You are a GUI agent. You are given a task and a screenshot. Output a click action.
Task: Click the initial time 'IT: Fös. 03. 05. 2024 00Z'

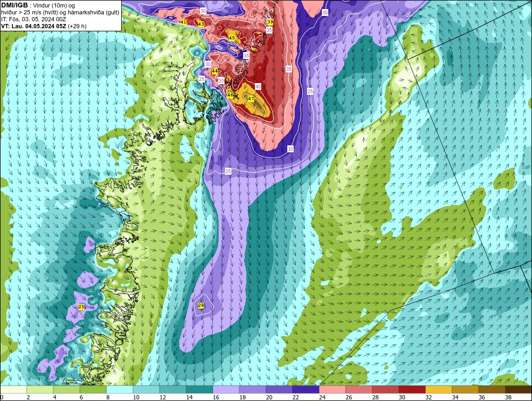point(34,19)
